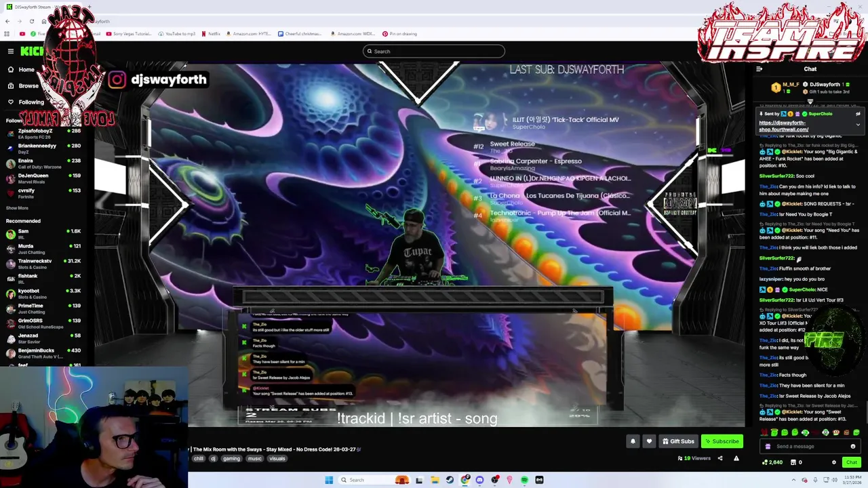Viewport: 868px width, 488px height.
Task: Collapse the gift leaderboard arrow in chat
Action: click(x=810, y=102)
